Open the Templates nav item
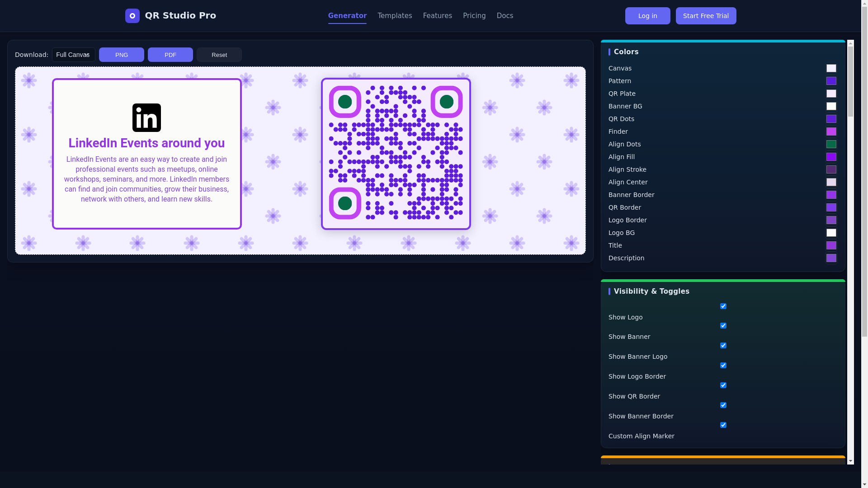The image size is (868, 488). 395,16
